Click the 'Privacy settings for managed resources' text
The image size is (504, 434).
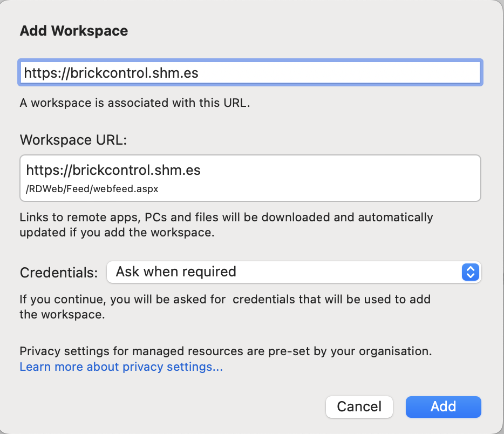click(x=226, y=351)
